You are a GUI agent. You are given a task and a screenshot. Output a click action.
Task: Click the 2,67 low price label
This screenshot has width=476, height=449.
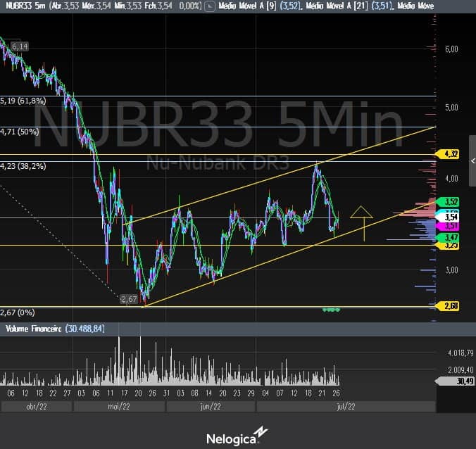128,299
